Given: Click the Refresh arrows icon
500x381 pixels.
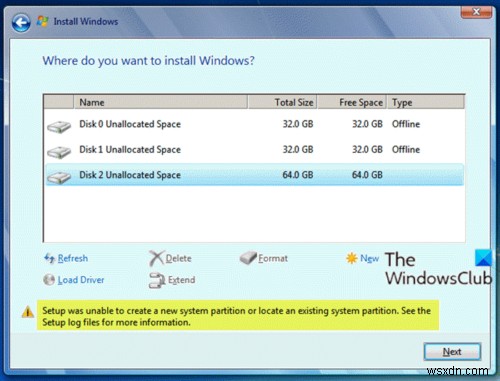Looking at the screenshot, I should coord(49,258).
